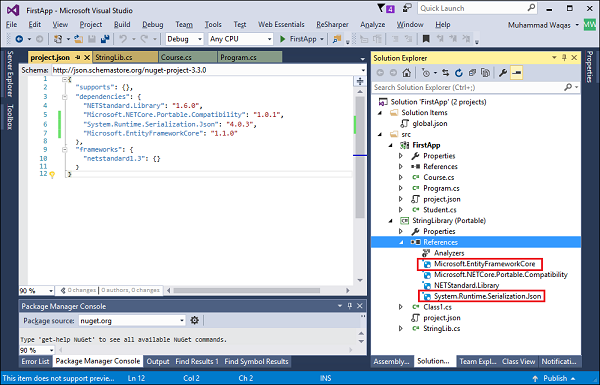Open Package Manager Console settings gear
The height and width of the screenshot is (385, 600).
194,320
